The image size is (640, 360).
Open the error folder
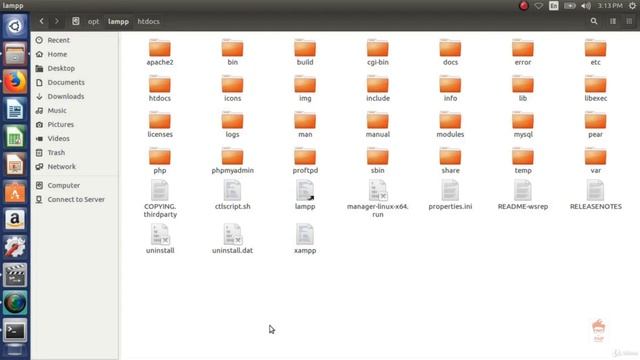[x=523, y=52]
